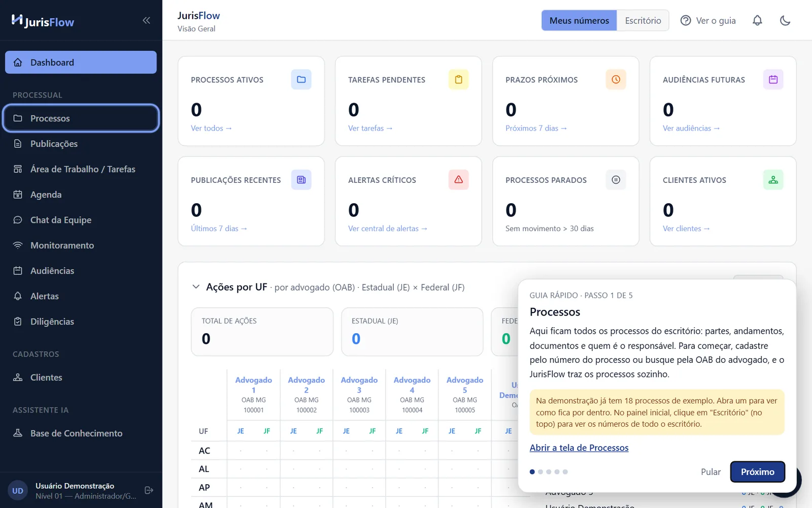This screenshot has width=812, height=508.
Task: Open Chat da Equipe
Action: click(x=81, y=219)
